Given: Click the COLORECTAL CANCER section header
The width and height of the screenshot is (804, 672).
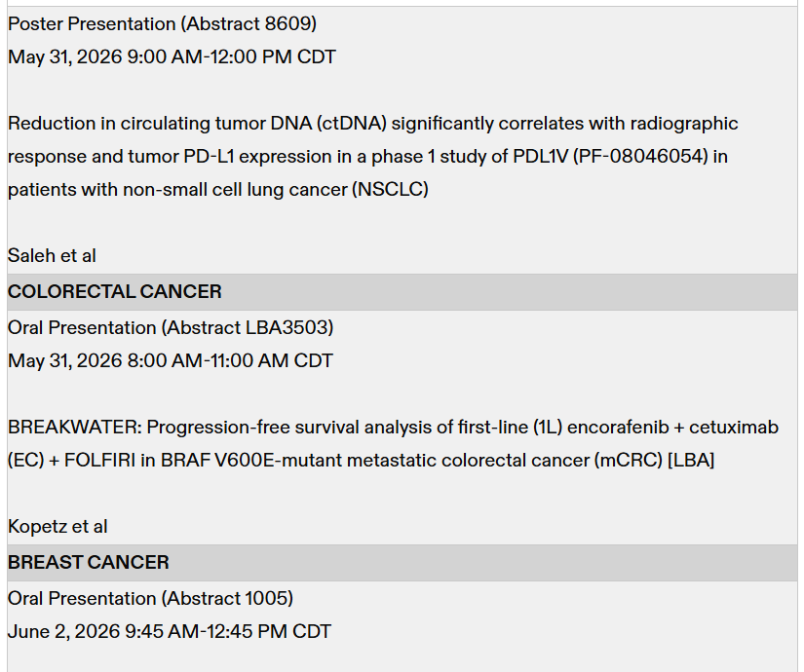Looking at the screenshot, I should 115,291.
